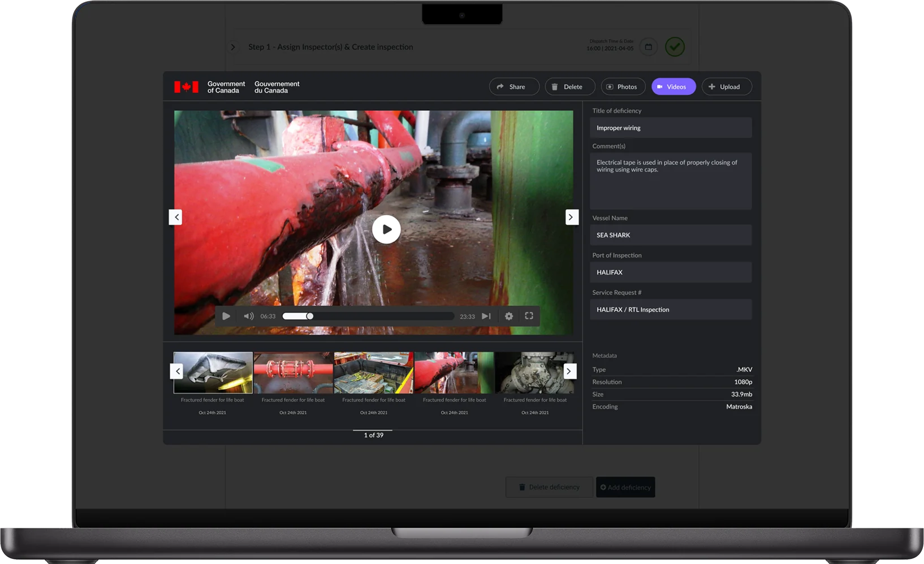The height and width of the screenshot is (564, 924).
Task: Click the 'Matroska' encoding value
Action: point(739,407)
